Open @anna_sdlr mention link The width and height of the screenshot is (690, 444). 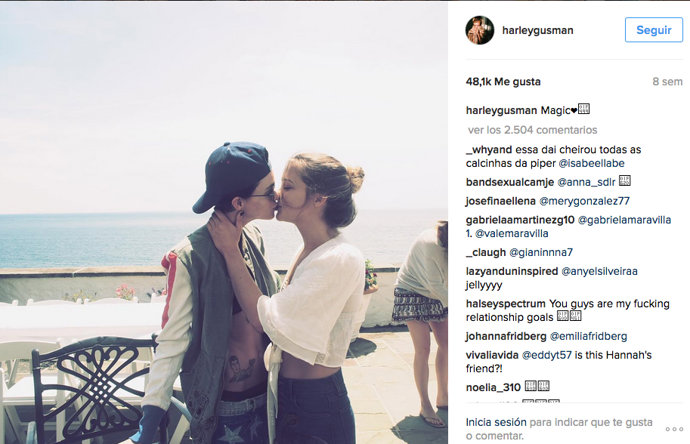click(586, 182)
